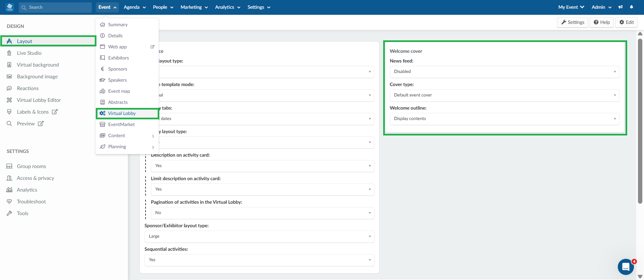
Task: Open the People top menu
Action: [x=163, y=7]
